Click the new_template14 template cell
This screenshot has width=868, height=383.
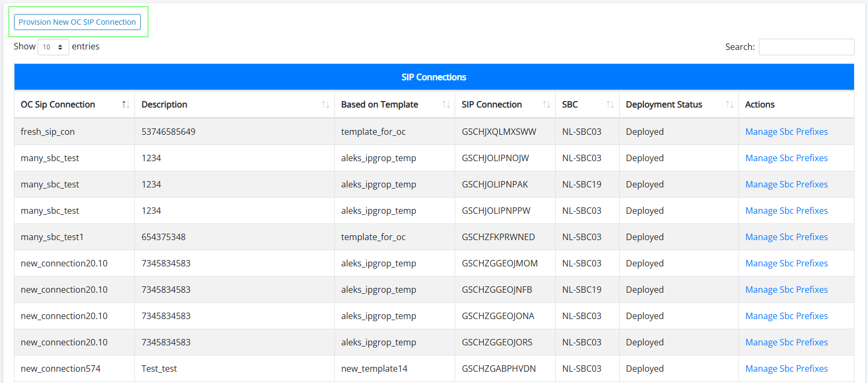pyautogui.click(x=374, y=368)
